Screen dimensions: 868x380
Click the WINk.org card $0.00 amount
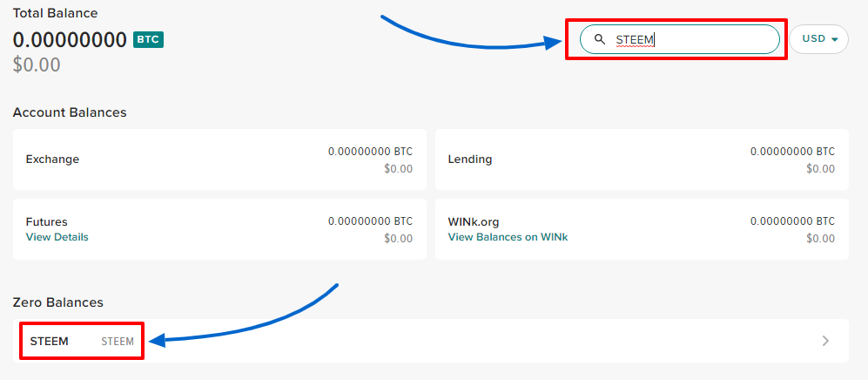(x=821, y=239)
